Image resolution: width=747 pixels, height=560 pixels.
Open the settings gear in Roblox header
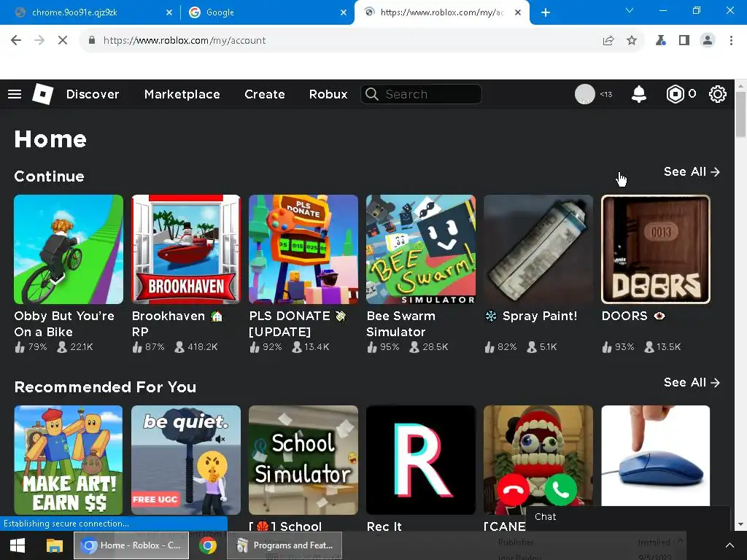pos(718,94)
